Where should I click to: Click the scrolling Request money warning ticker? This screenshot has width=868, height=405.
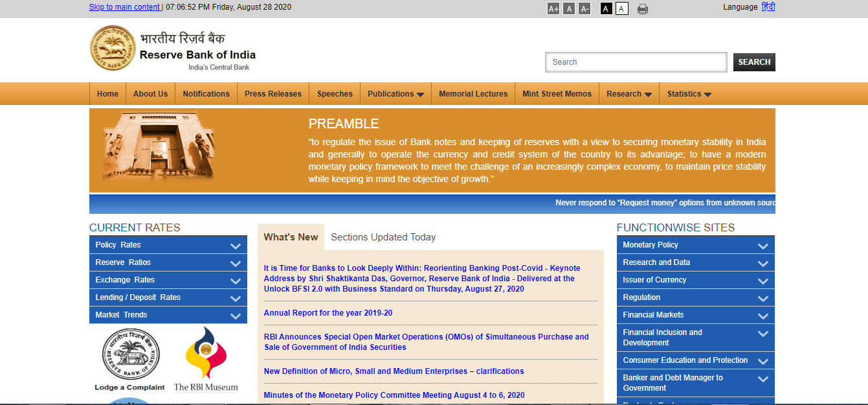(665, 203)
